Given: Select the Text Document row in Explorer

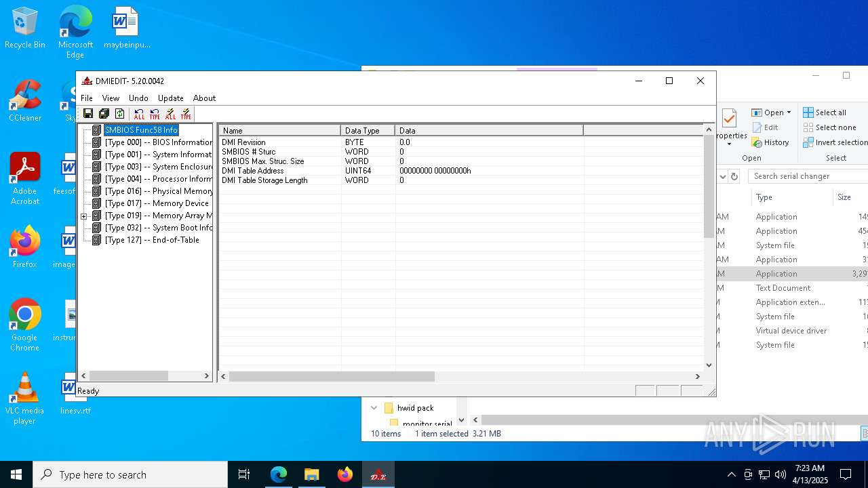Looking at the screenshot, I should [x=792, y=288].
